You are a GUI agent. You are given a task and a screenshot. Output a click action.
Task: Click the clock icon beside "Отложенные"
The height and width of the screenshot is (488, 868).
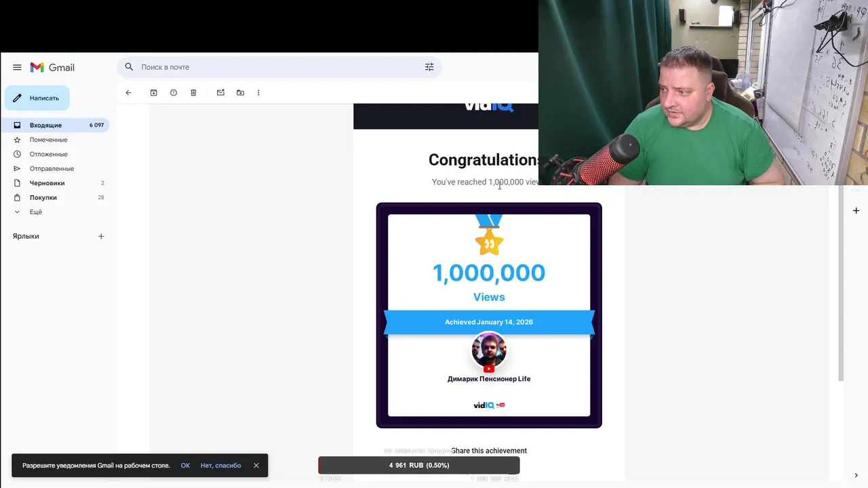(17, 154)
